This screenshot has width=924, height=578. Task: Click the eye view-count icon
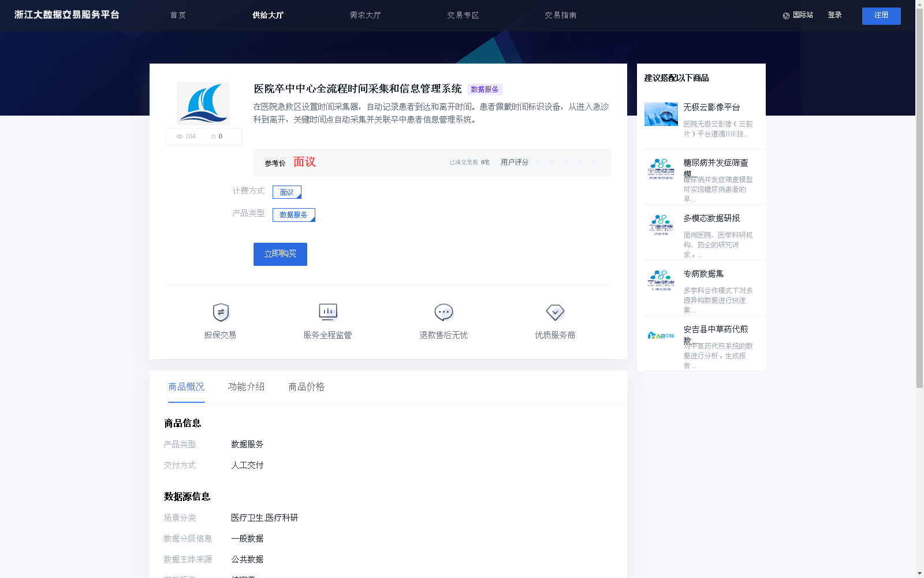(x=180, y=136)
